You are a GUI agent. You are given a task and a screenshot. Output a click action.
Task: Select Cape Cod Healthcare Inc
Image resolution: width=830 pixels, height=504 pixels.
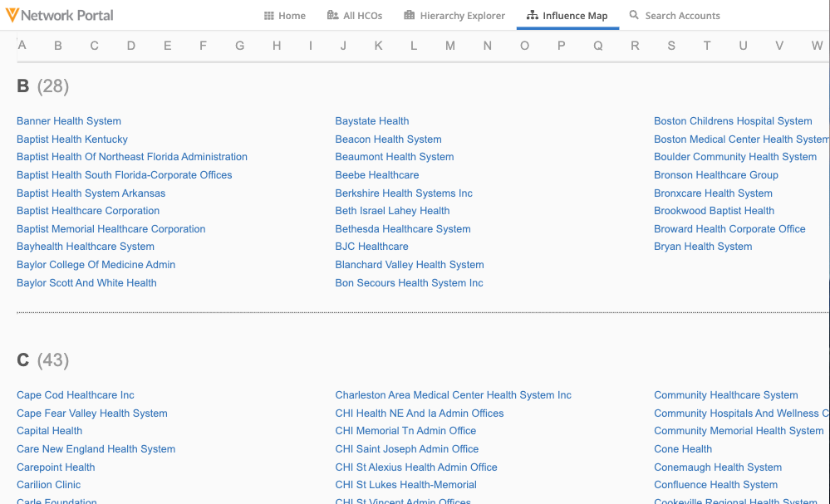tap(76, 395)
